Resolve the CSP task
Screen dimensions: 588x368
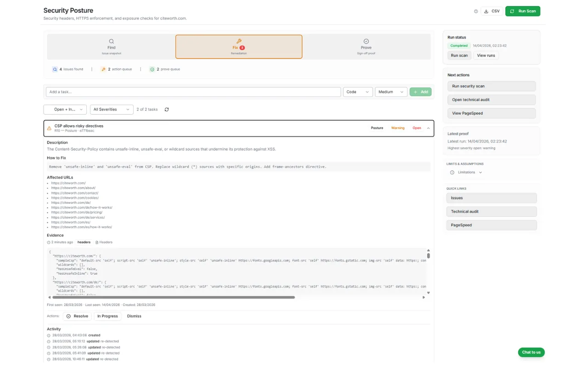pos(77,316)
